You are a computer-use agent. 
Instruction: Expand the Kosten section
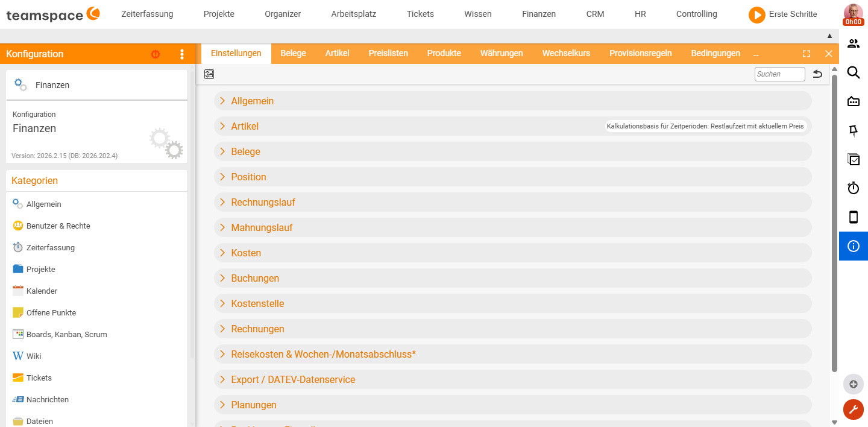[513, 253]
